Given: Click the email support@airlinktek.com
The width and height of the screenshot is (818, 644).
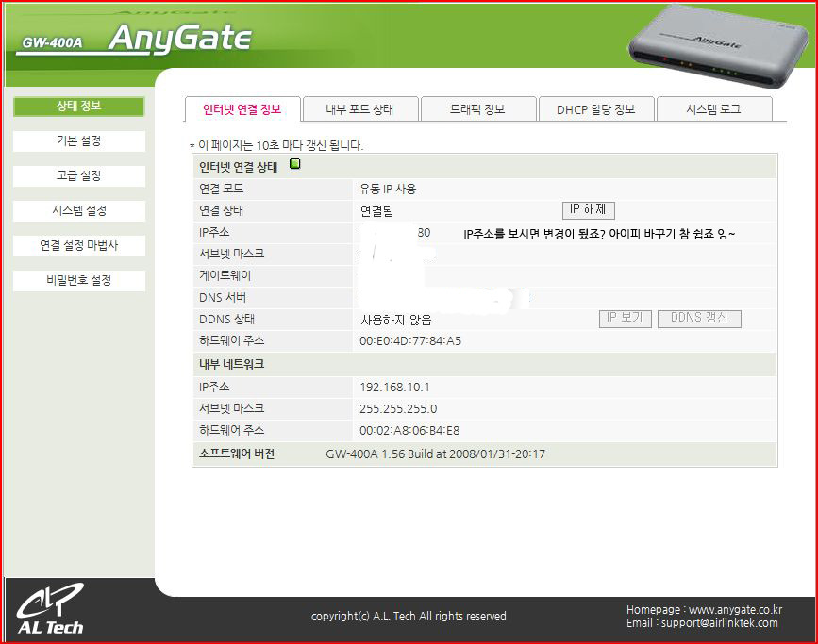Looking at the screenshot, I should (x=720, y=623).
